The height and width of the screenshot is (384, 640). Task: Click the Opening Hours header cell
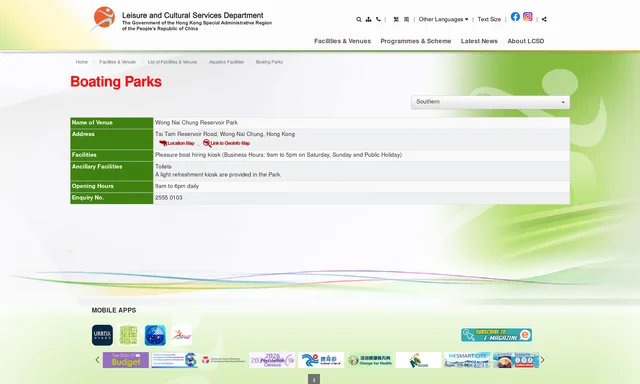(x=112, y=186)
